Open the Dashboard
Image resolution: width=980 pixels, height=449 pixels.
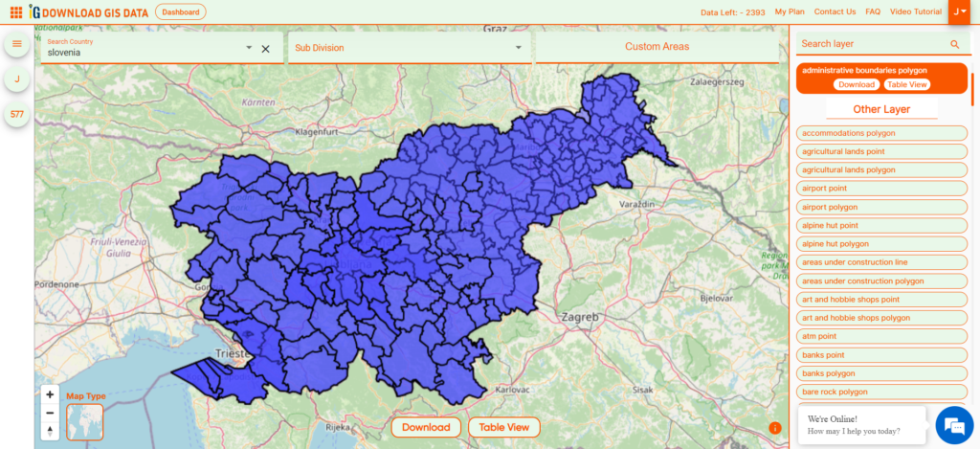(180, 11)
